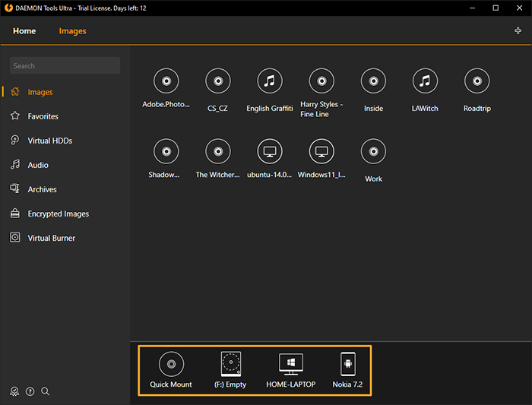Switch to the Home tab
Image resolution: width=532 pixels, height=405 pixels.
click(24, 31)
